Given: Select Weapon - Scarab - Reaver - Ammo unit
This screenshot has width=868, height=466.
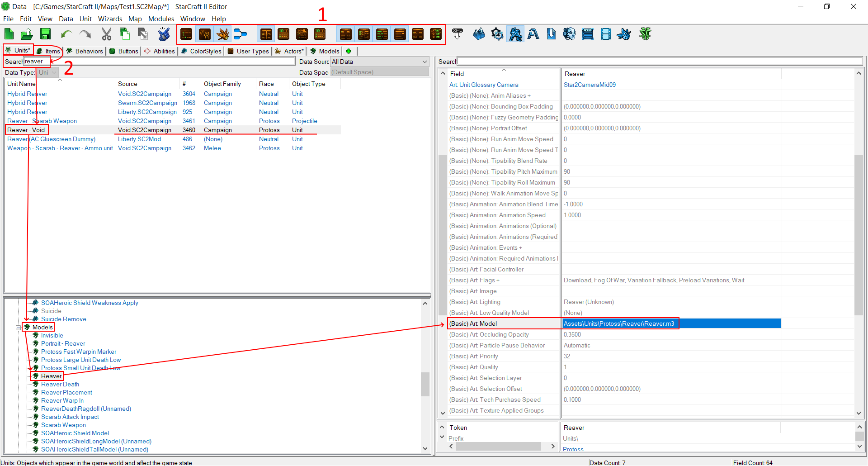Looking at the screenshot, I should (x=60, y=148).
